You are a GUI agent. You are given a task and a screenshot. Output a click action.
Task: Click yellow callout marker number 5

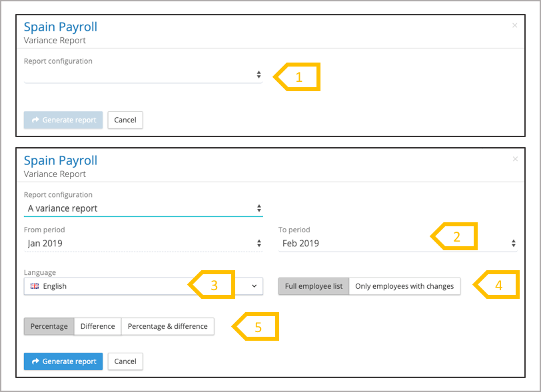pyautogui.click(x=257, y=327)
